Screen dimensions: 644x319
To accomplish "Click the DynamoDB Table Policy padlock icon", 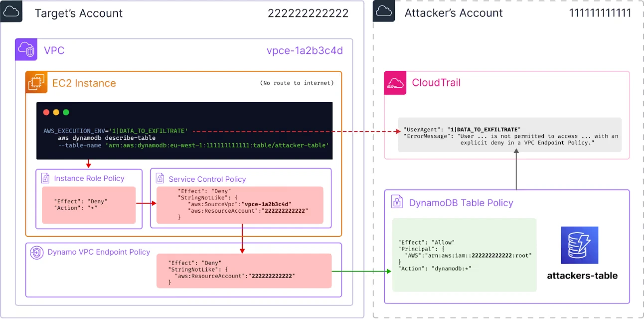I will point(396,201).
